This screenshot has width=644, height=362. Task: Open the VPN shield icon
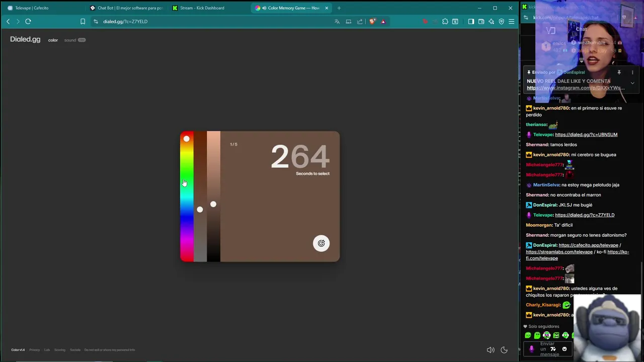tap(501, 22)
